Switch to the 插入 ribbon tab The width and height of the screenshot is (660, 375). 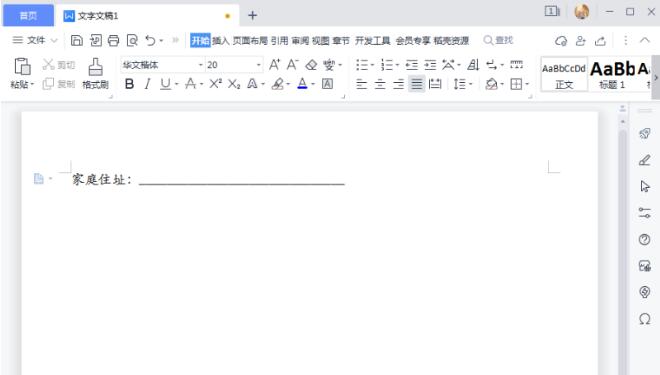point(221,40)
